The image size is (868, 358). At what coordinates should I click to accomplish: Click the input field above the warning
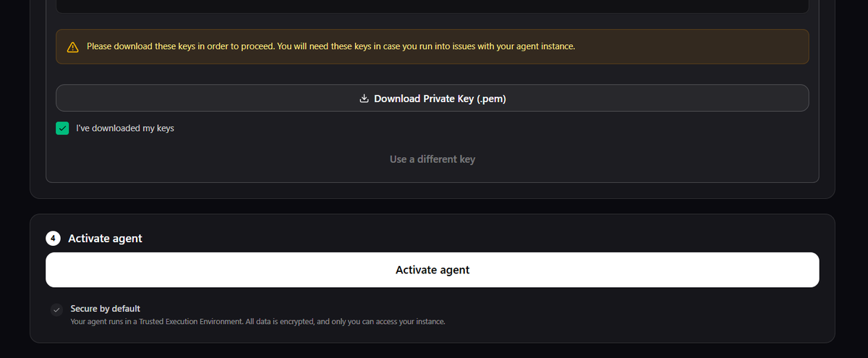(433, 6)
